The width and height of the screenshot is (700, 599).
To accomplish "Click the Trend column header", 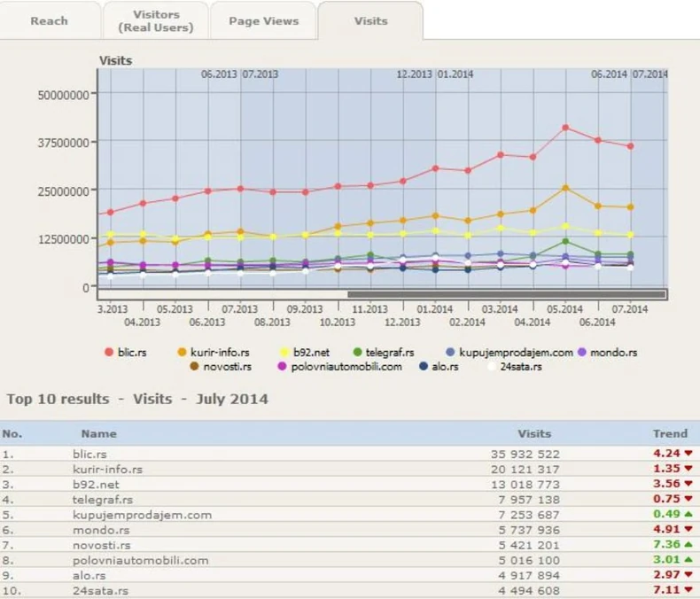I will (x=670, y=433).
